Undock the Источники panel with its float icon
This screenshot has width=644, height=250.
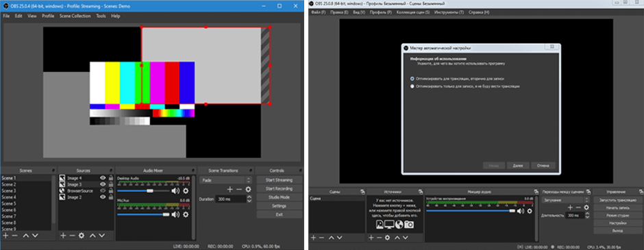[x=420, y=192]
